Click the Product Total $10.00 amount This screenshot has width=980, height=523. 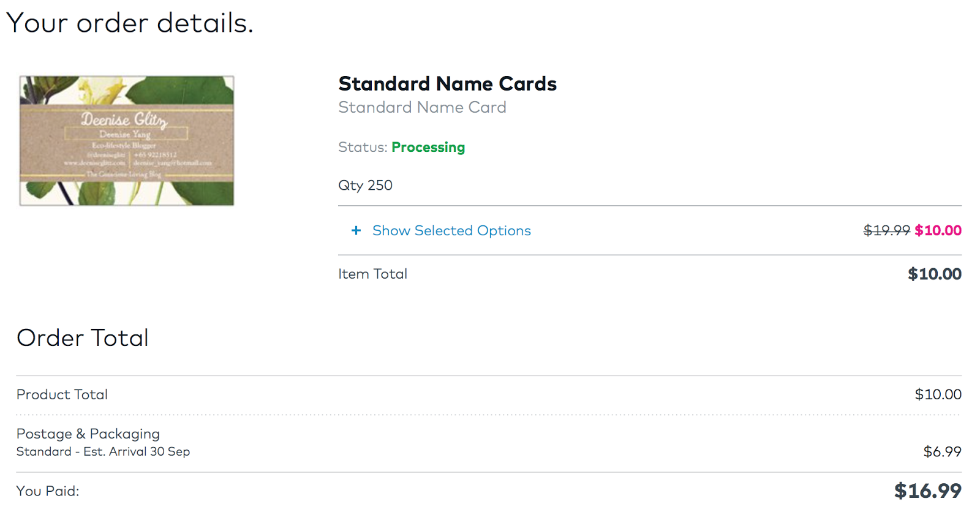[x=938, y=394]
